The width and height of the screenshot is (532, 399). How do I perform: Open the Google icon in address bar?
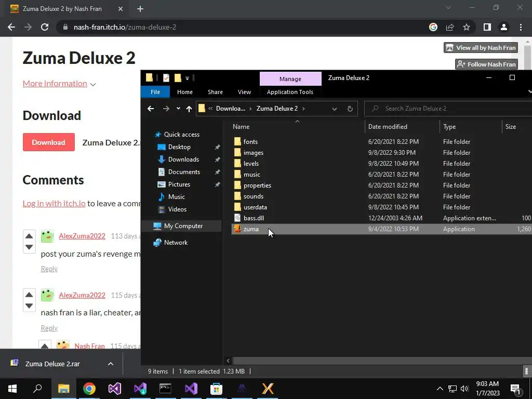pyautogui.click(x=433, y=27)
